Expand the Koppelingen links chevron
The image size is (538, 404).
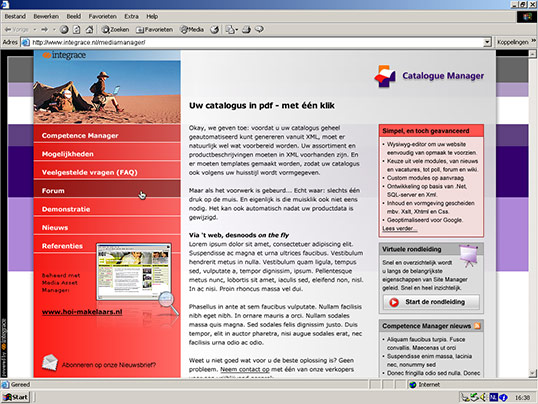tap(534, 41)
